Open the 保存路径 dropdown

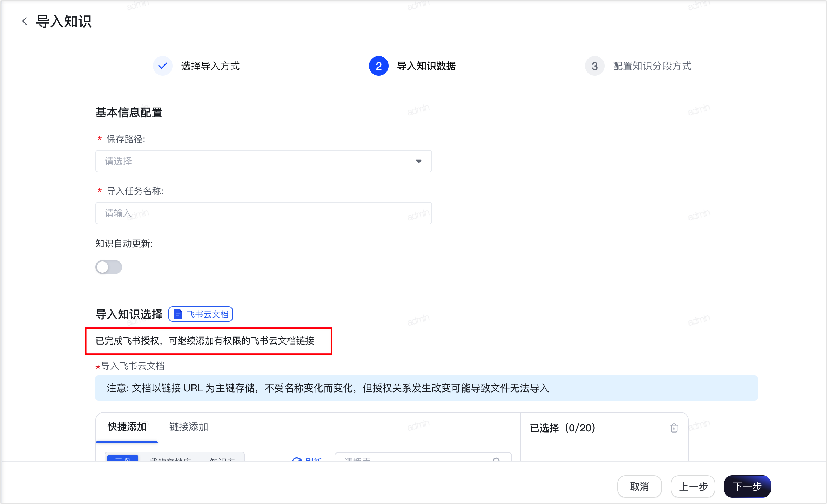click(x=263, y=161)
